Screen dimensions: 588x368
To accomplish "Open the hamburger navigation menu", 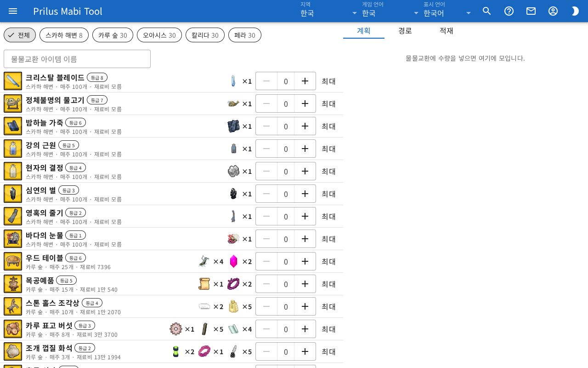I will (x=13, y=11).
